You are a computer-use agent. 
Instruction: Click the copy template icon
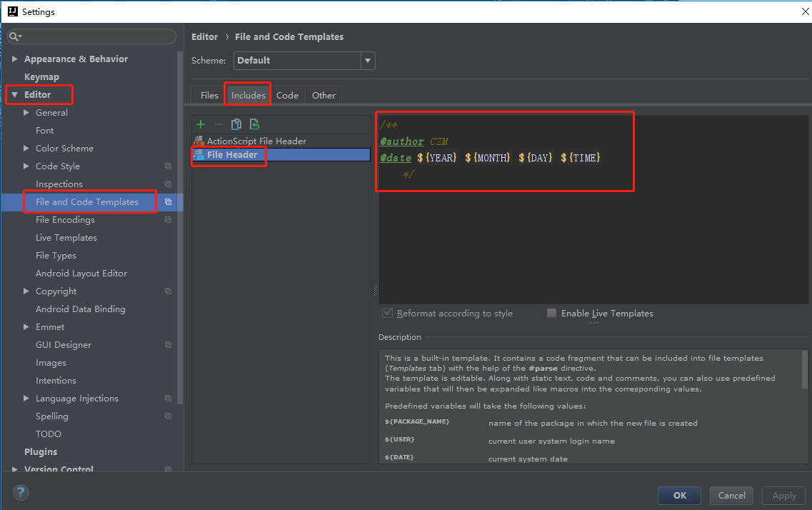(236, 124)
